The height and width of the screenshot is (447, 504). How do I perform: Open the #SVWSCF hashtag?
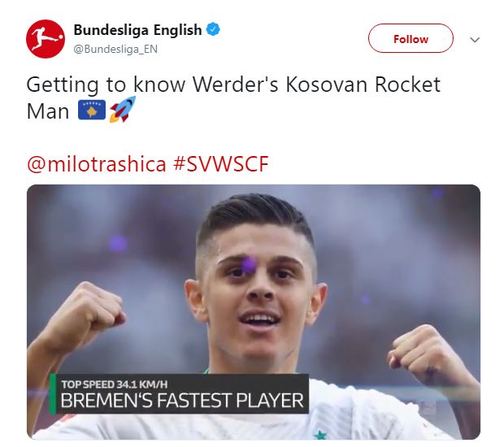[x=220, y=164]
